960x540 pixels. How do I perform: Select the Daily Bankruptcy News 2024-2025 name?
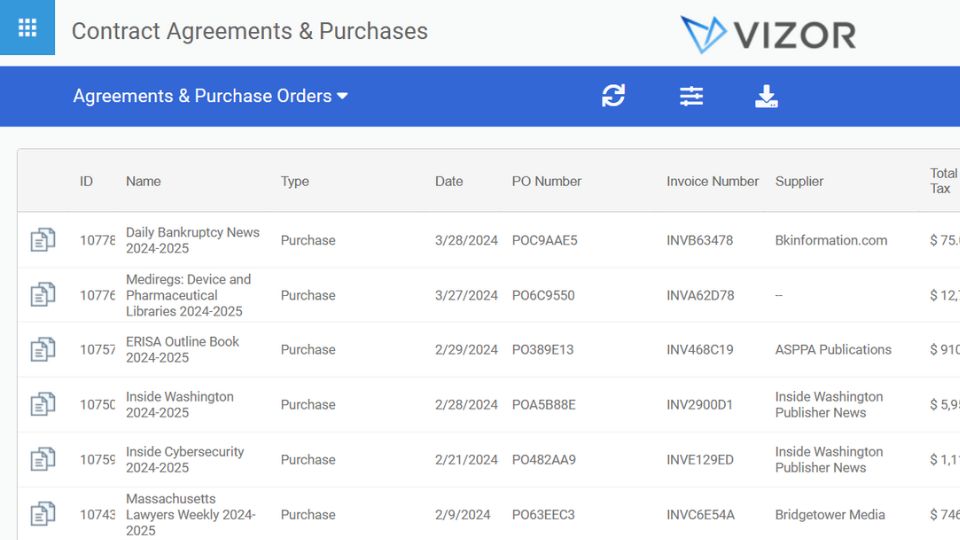point(192,240)
